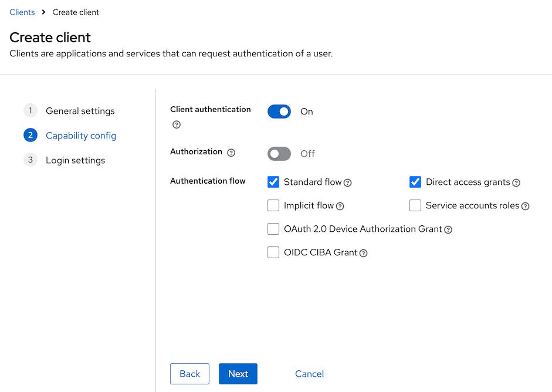
Task: Uncheck the Standard flow checkbox
Action: coord(273,182)
